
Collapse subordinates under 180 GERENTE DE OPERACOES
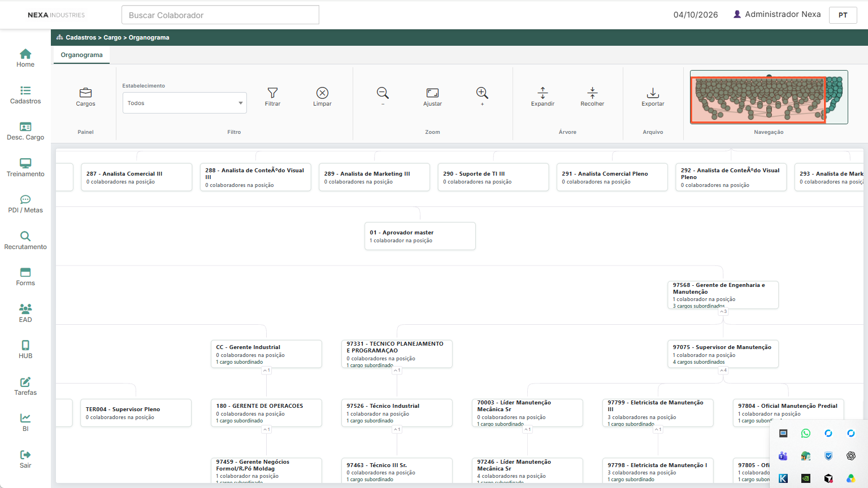click(x=267, y=429)
